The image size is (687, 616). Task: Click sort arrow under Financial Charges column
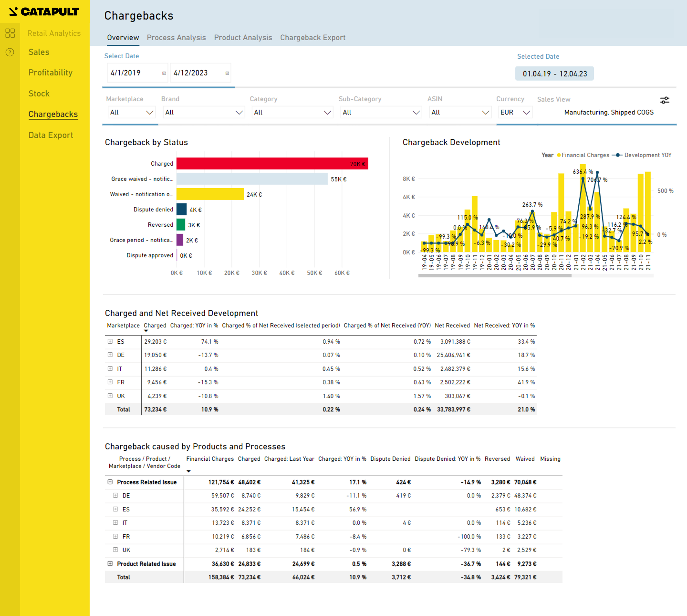[189, 471]
